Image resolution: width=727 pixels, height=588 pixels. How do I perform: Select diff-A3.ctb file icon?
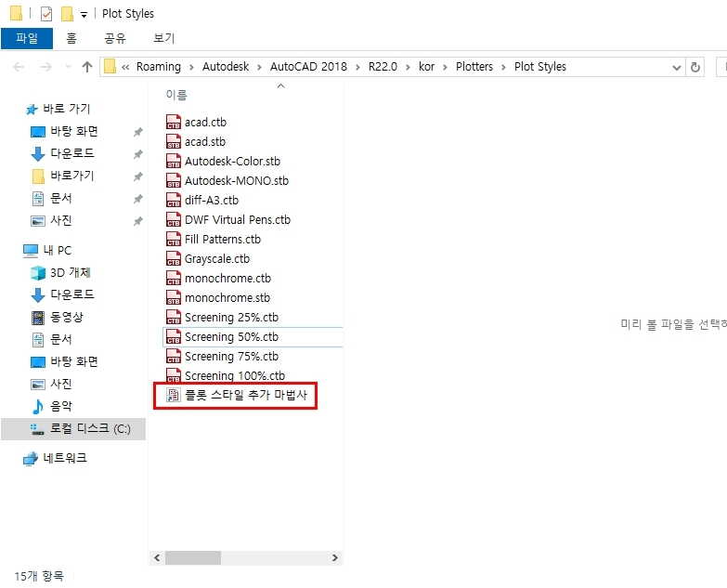174,200
